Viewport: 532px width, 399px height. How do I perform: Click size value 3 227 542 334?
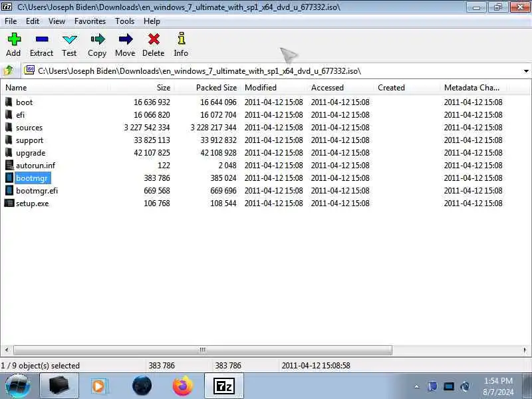[x=147, y=128]
